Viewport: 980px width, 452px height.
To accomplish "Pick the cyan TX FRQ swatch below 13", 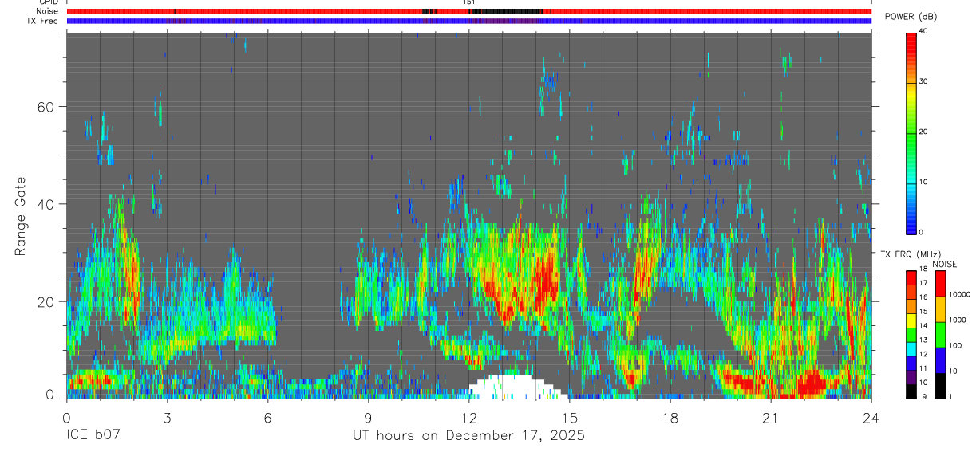I will [x=911, y=348].
